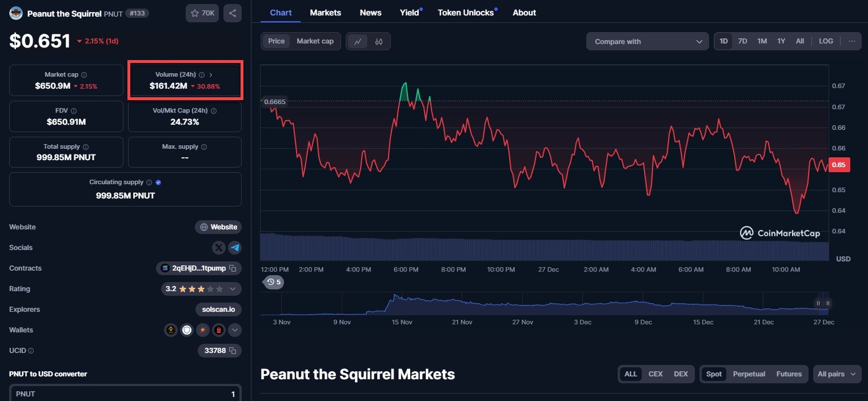Viewport: 868px width, 401px height.
Task: Copy the contract address icon
Action: pos(233,268)
